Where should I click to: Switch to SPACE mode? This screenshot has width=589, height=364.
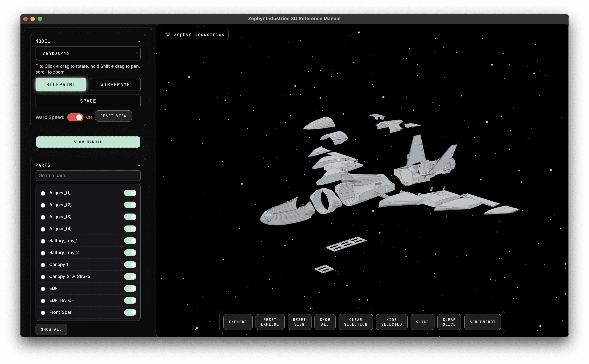coord(88,101)
